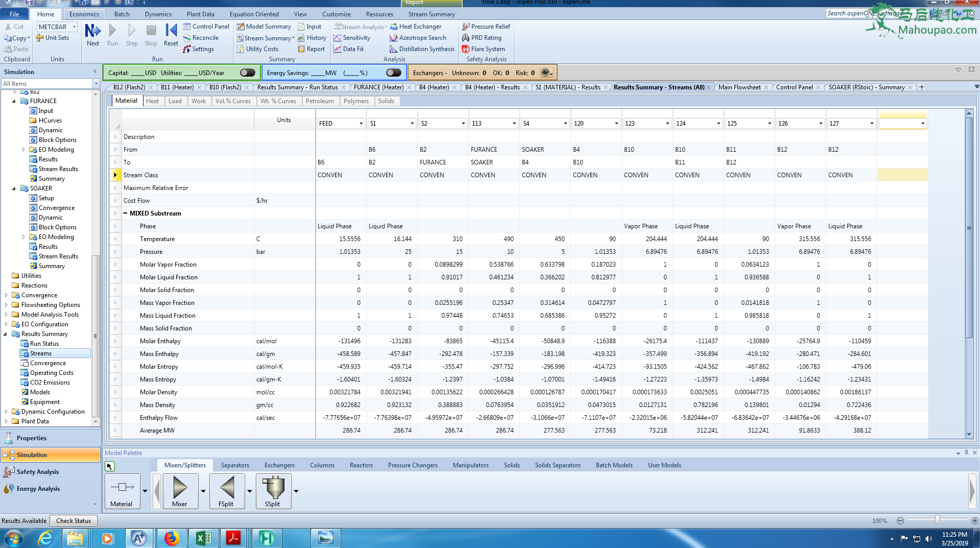Open the METCBAR unit set dropdown
Image resolution: width=980 pixels, height=548 pixels.
click(x=74, y=27)
